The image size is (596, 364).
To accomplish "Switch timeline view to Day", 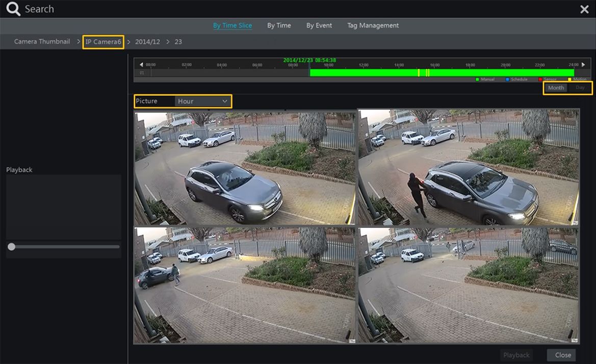I will (580, 88).
